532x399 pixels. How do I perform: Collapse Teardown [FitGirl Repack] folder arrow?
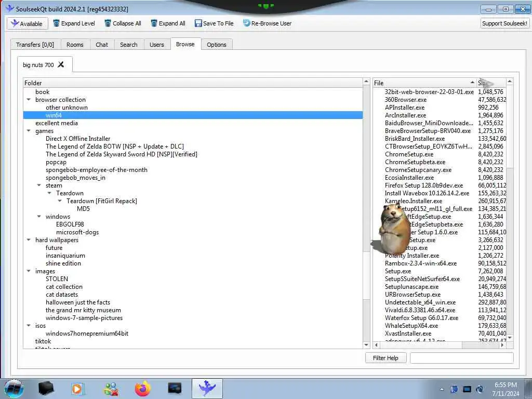point(60,201)
